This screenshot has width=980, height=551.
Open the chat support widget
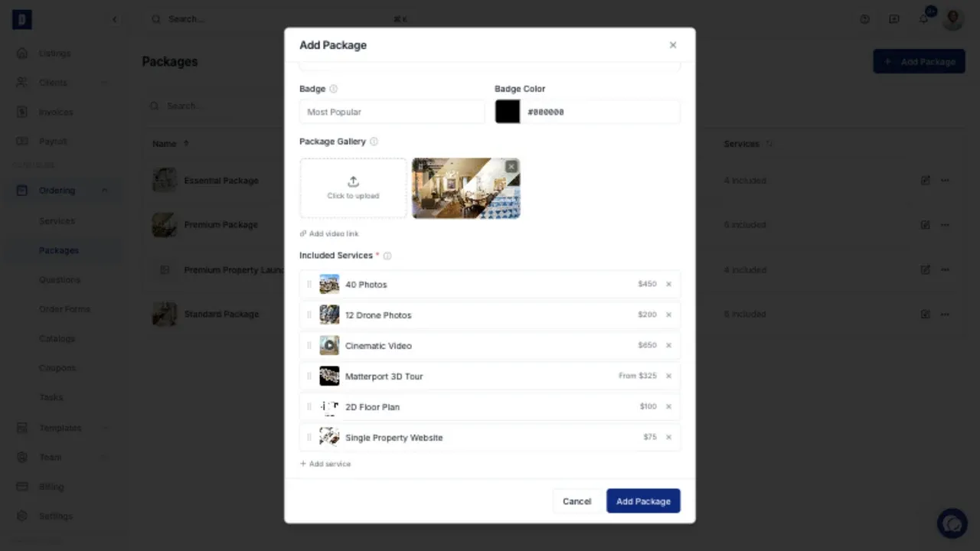coord(952,523)
